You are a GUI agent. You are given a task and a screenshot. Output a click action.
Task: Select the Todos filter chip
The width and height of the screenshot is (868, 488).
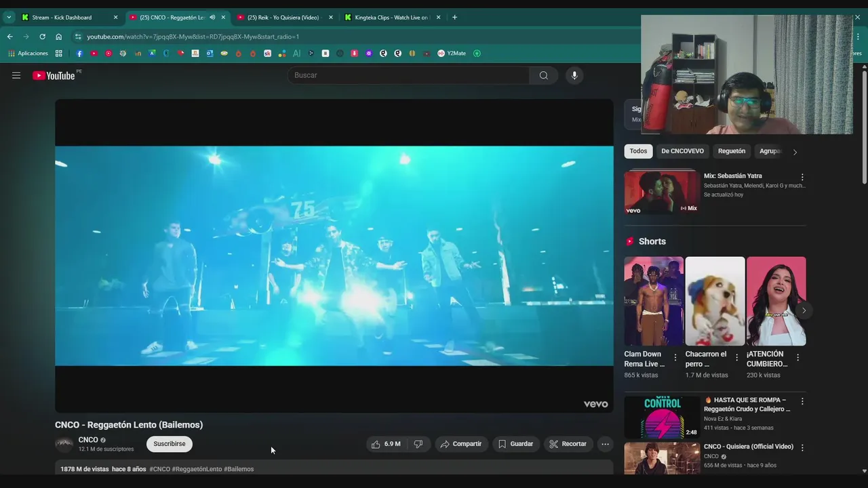click(638, 151)
